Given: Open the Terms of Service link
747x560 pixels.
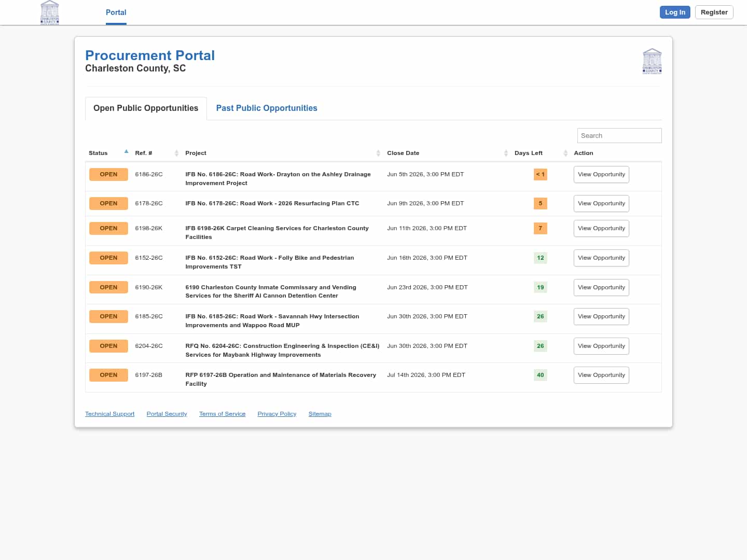Looking at the screenshot, I should [222, 414].
